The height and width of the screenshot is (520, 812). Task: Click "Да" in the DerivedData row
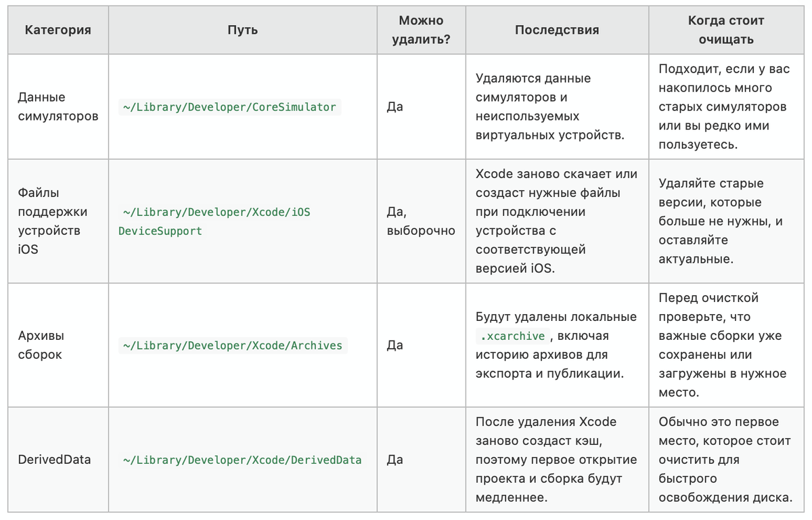pos(395,460)
